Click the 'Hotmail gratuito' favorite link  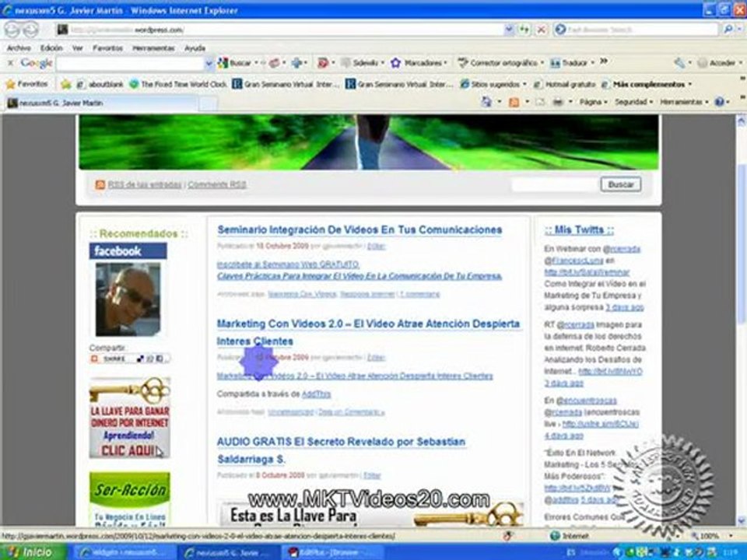[565, 84]
